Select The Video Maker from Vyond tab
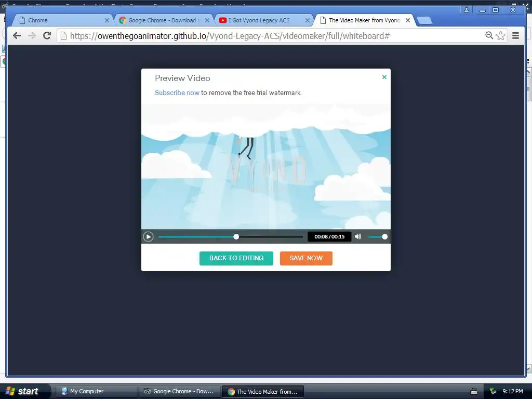The height and width of the screenshot is (399, 532). (x=364, y=20)
